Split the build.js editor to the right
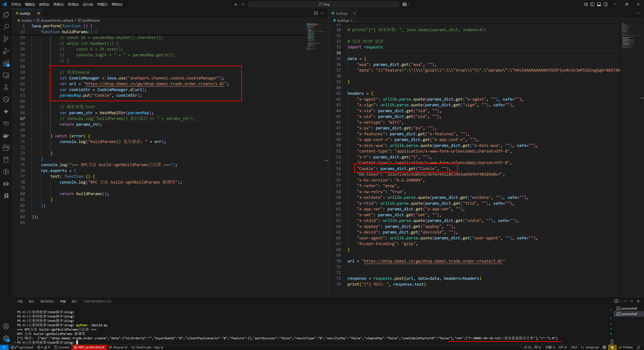This screenshot has width=644, height=350. 316,13
